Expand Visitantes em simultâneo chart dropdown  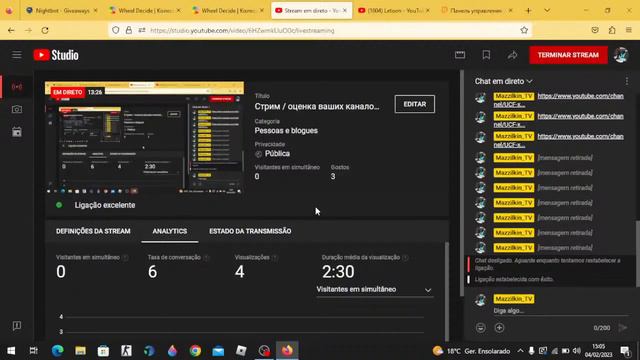374,289
